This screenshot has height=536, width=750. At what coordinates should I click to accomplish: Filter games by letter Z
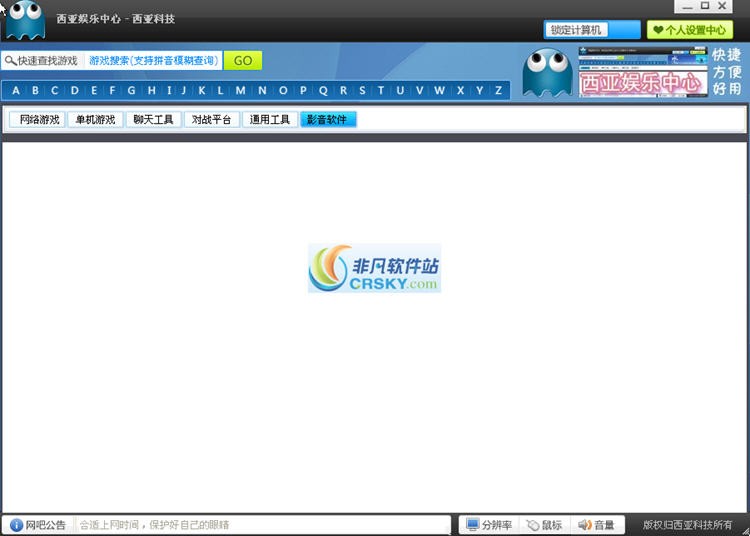(498, 90)
